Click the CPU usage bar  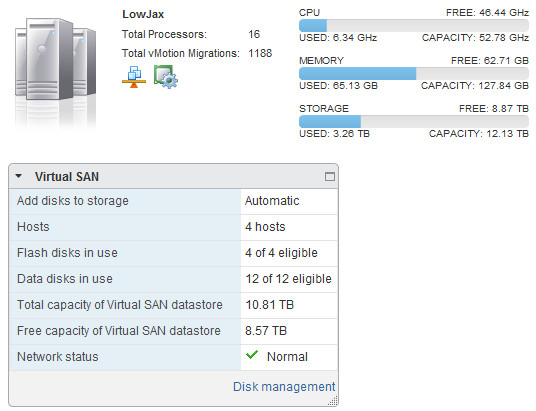pyautogui.click(x=414, y=25)
